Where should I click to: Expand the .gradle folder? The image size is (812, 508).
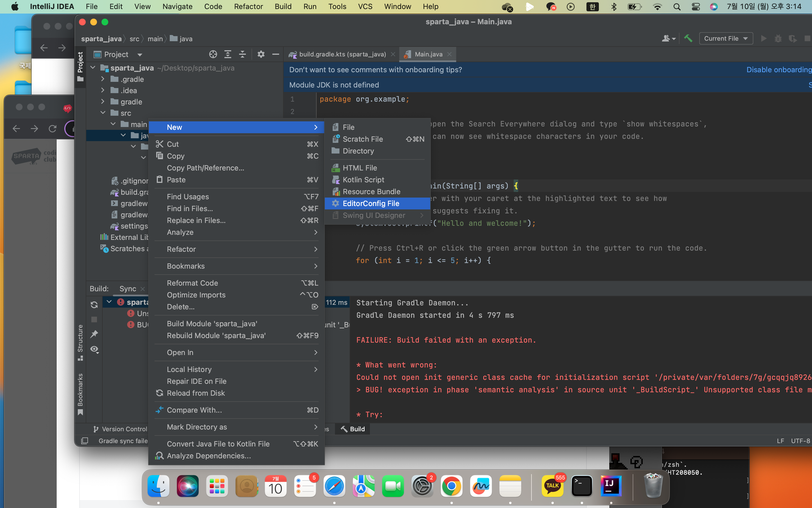(x=103, y=79)
